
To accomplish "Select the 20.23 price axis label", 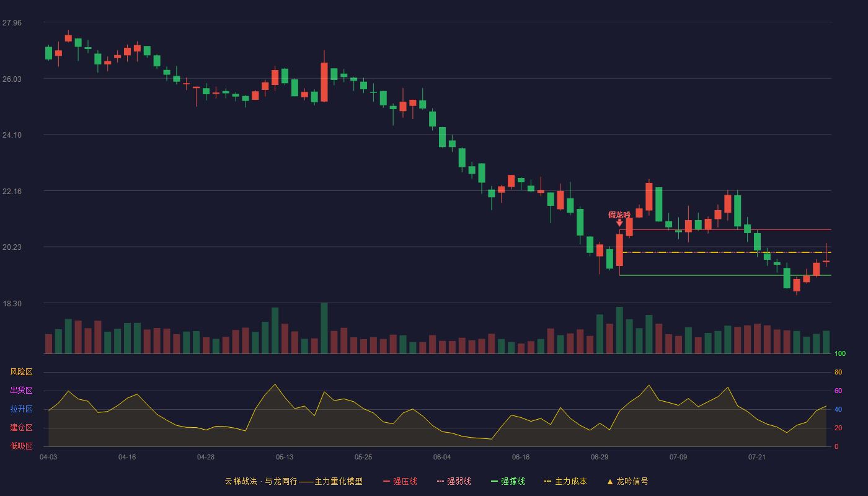I will tap(12, 247).
